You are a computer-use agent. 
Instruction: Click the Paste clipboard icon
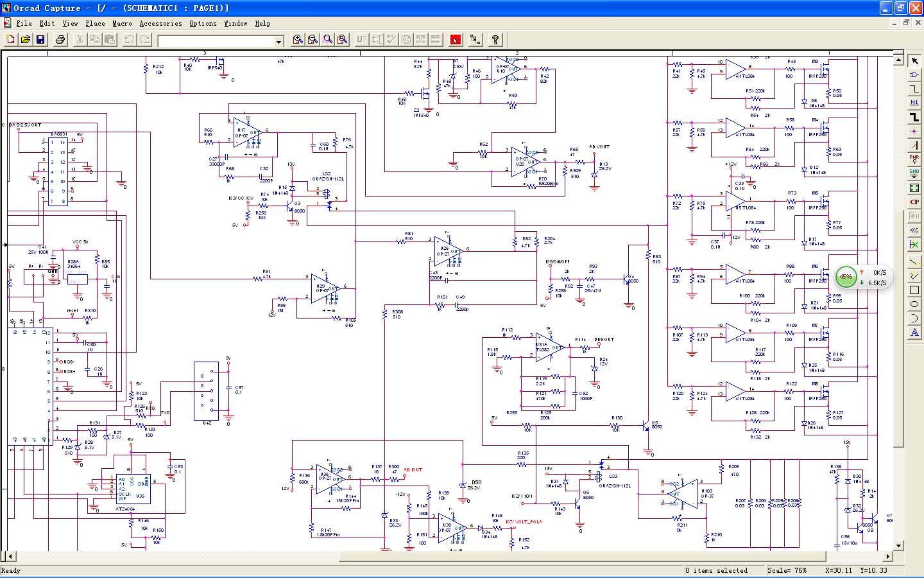tap(110, 40)
